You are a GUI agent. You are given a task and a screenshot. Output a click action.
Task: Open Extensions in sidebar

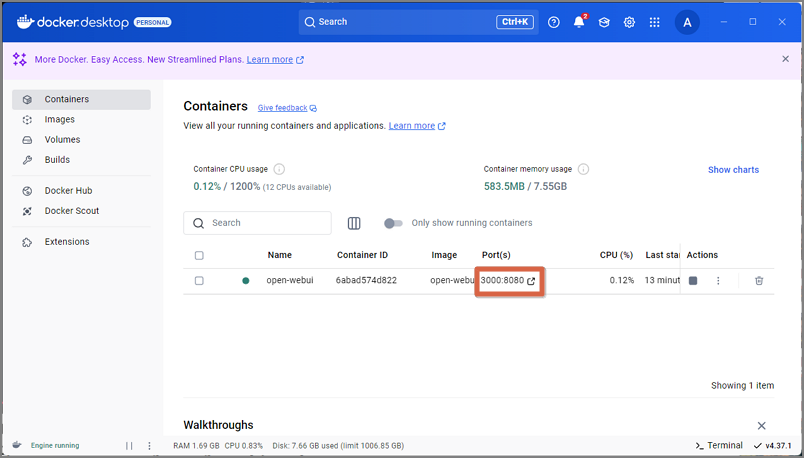[81, 242]
